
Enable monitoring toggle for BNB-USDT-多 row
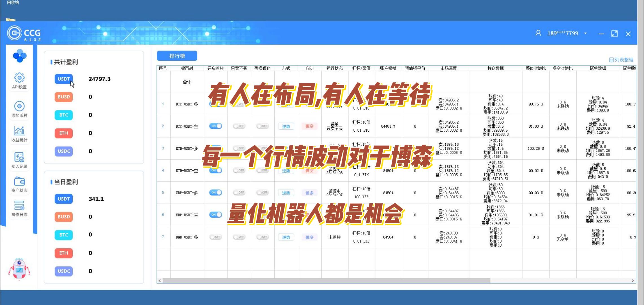[215, 237]
